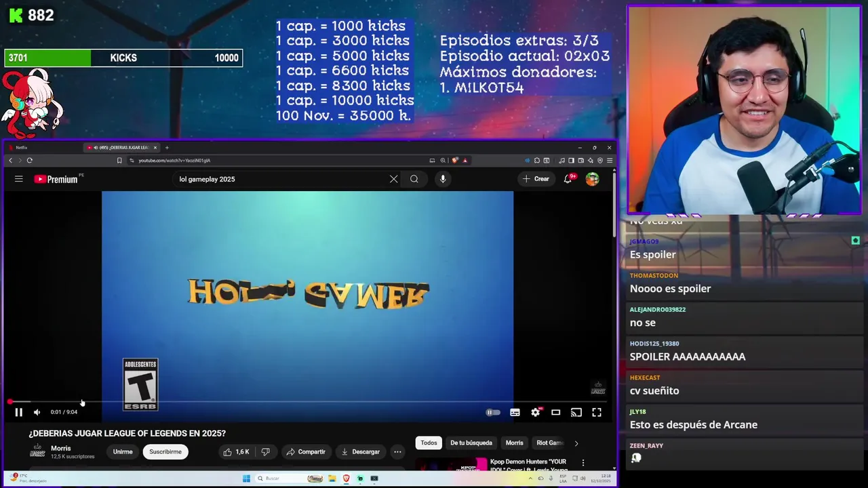The height and width of the screenshot is (488, 868).
Task: Toggle the autoplay switch
Action: (x=493, y=412)
